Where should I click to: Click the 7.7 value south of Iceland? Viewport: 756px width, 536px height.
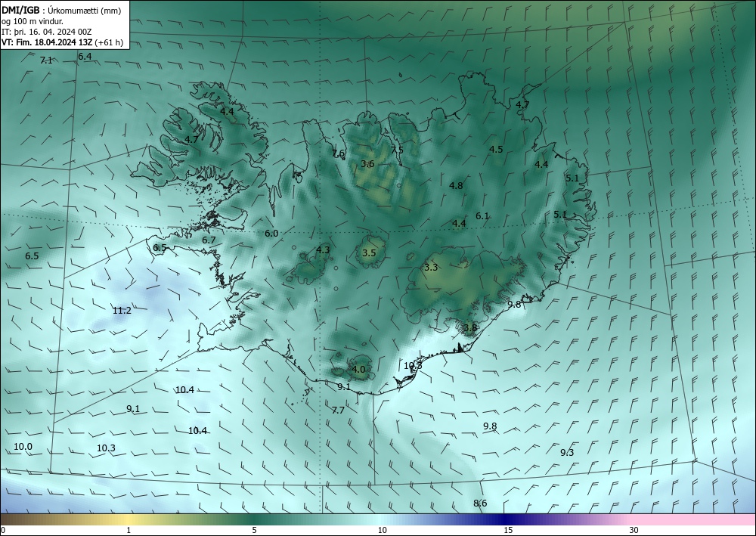coord(338,411)
